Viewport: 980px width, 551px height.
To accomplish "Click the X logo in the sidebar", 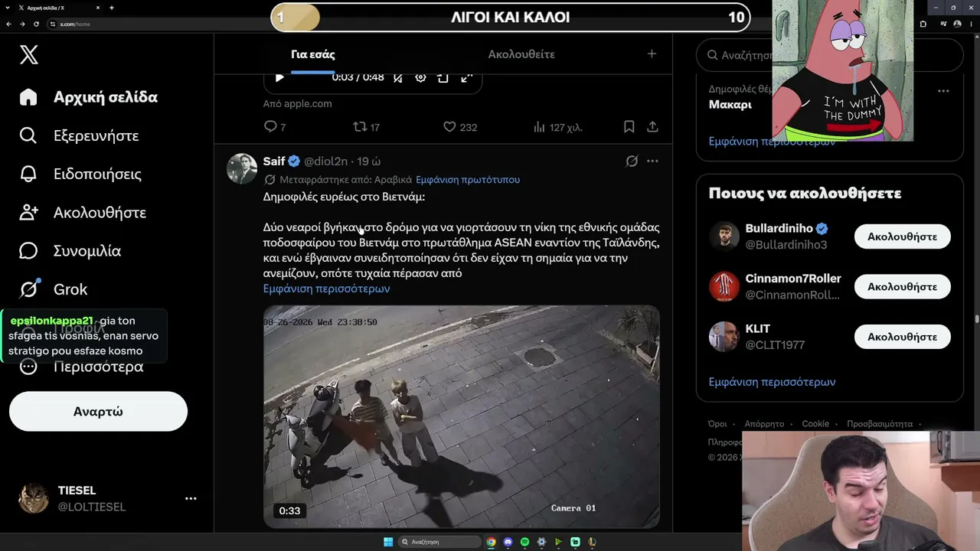I will click(29, 54).
